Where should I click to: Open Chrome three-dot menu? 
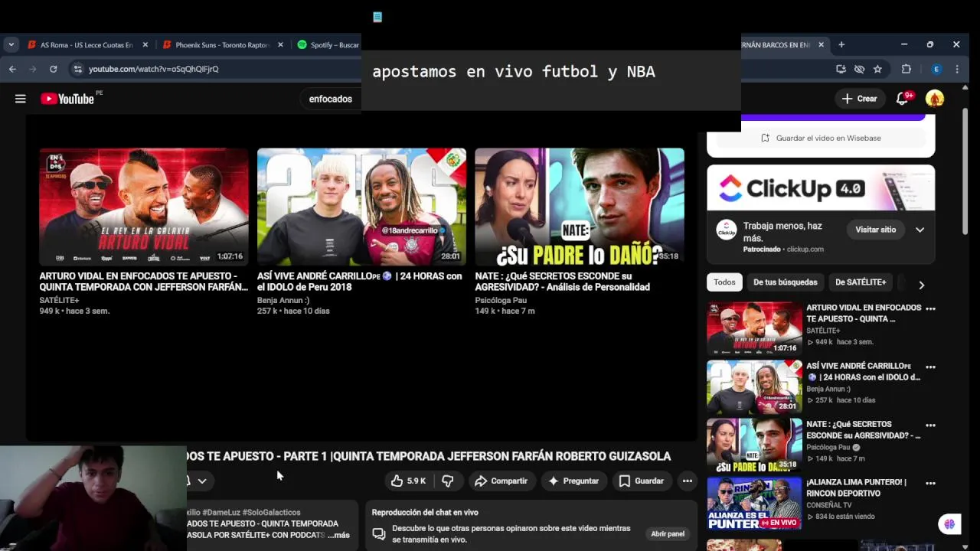[957, 69]
